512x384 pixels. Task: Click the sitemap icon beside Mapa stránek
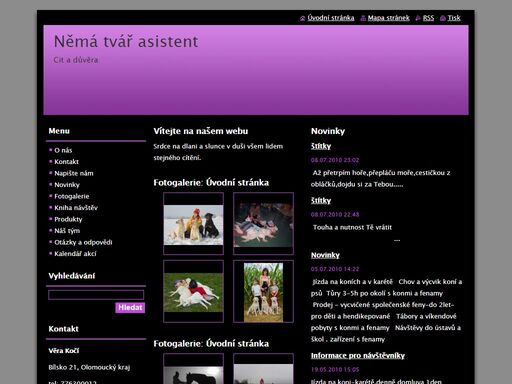(x=363, y=18)
